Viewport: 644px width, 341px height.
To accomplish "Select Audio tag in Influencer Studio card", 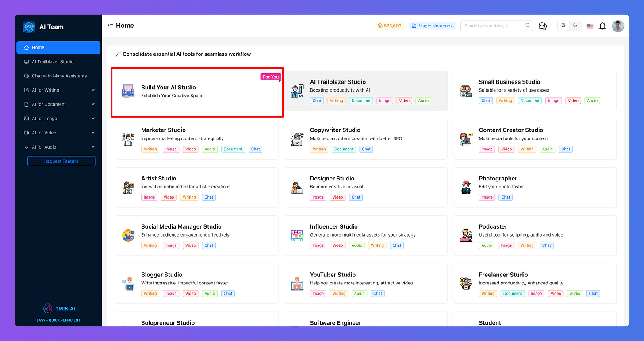I will (x=356, y=245).
